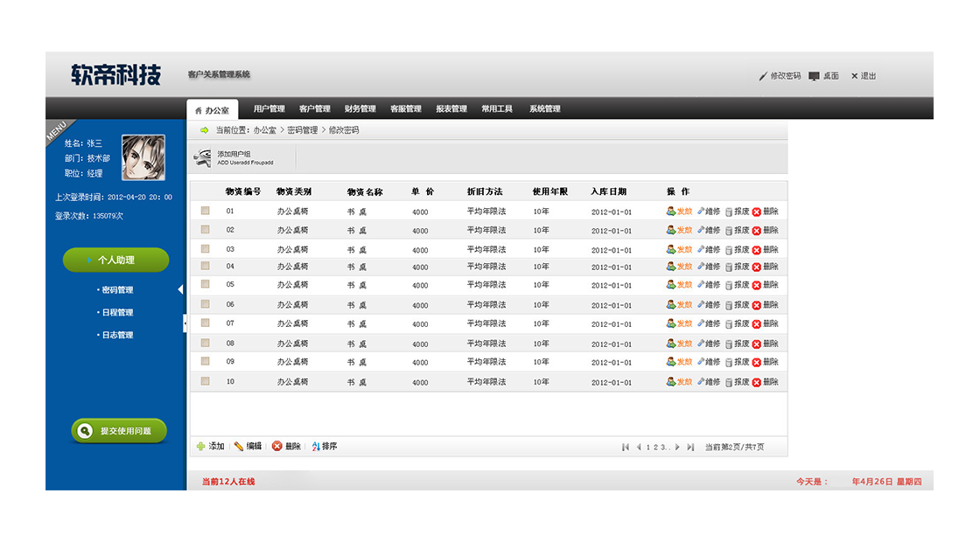The width and height of the screenshot is (980, 542).
Task: Click the 排序 sort icon
Action: 316,447
